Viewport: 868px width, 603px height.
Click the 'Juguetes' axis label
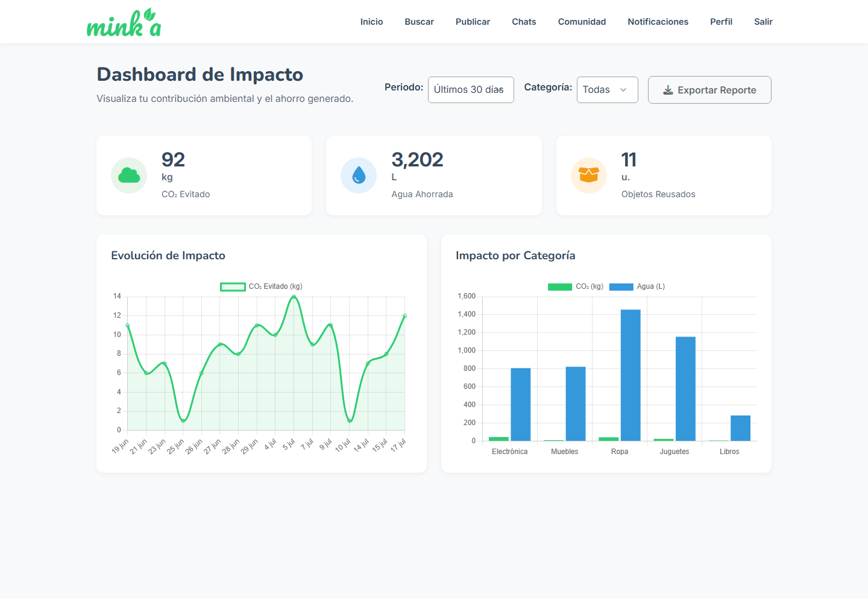(675, 452)
